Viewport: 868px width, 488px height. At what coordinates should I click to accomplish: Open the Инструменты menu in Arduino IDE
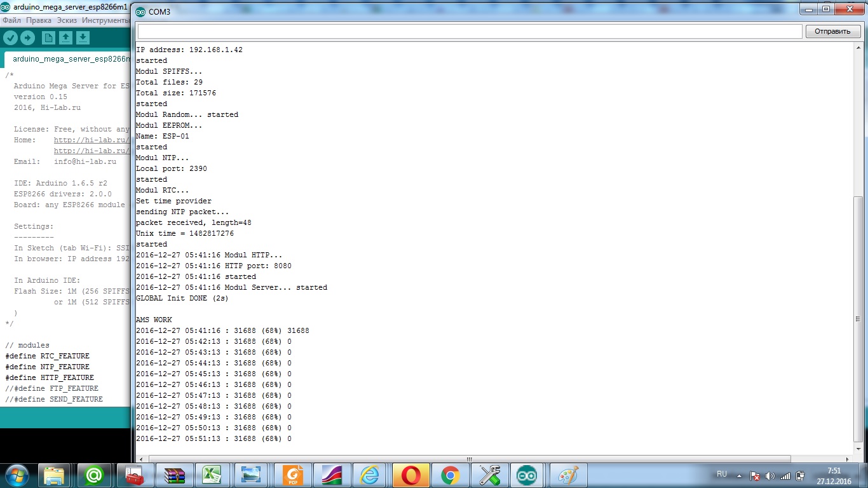[x=105, y=20]
